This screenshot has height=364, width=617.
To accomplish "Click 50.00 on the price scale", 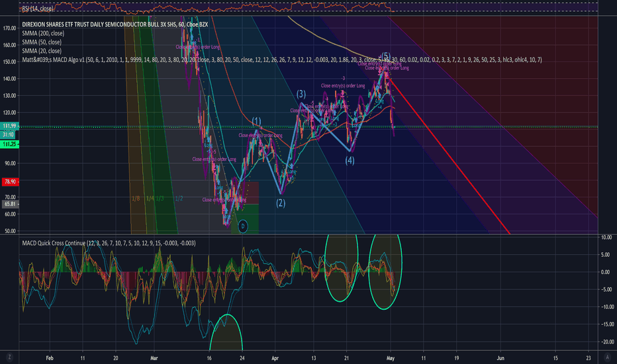I will 10,231.
